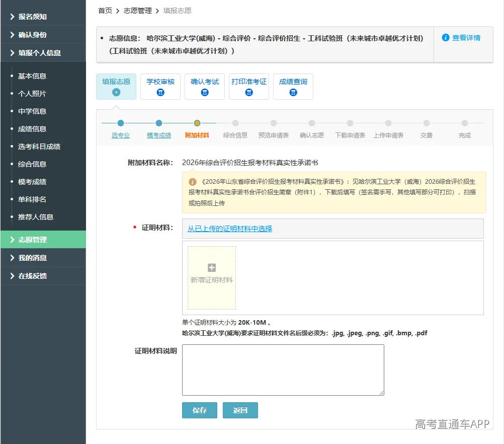Screen dimensions: 504x444
Task: Open 中学信息 in the sidebar
Action: pyautogui.click(x=32, y=111)
